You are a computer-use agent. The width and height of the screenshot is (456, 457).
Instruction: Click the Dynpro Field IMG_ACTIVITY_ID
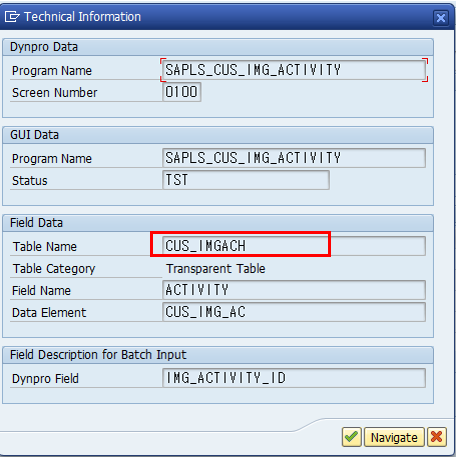(294, 378)
